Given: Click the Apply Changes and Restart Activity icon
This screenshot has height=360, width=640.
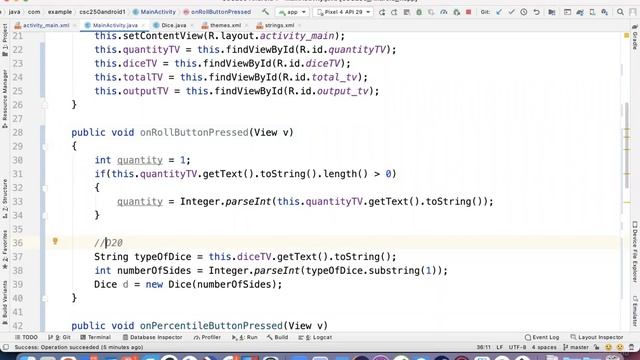Looking at the screenshot, I should [x=394, y=12].
